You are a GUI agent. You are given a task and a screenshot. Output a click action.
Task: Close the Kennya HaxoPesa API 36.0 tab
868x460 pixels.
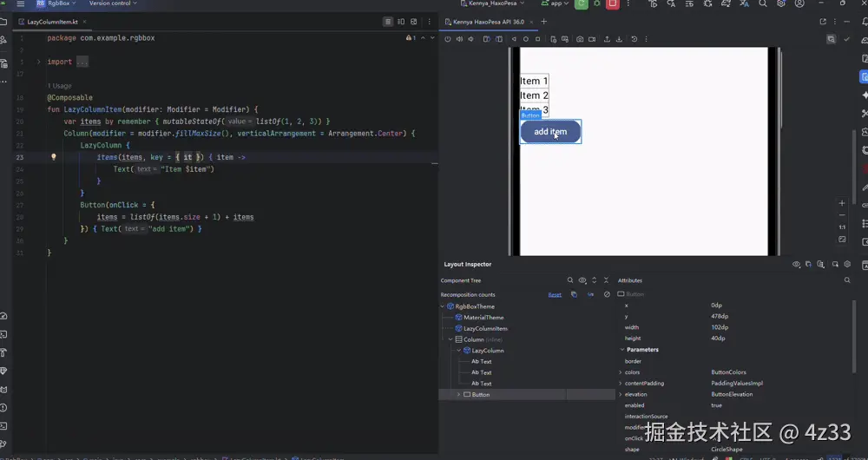coord(531,23)
